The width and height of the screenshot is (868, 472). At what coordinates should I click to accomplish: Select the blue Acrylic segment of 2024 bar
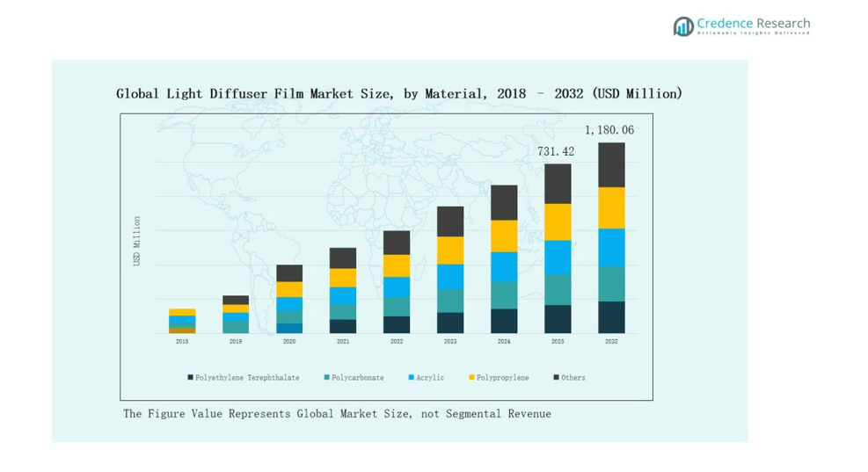click(504, 266)
